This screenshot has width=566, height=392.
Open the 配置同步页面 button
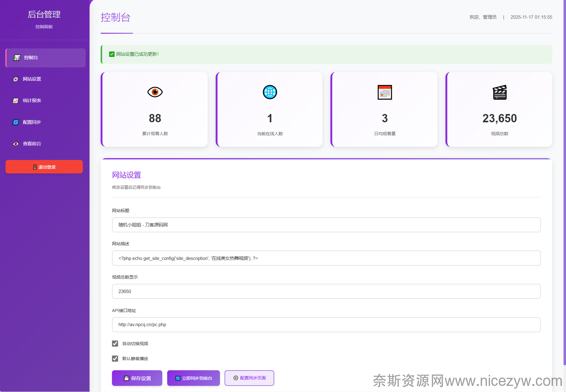pyautogui.click(x=249, y=378)
